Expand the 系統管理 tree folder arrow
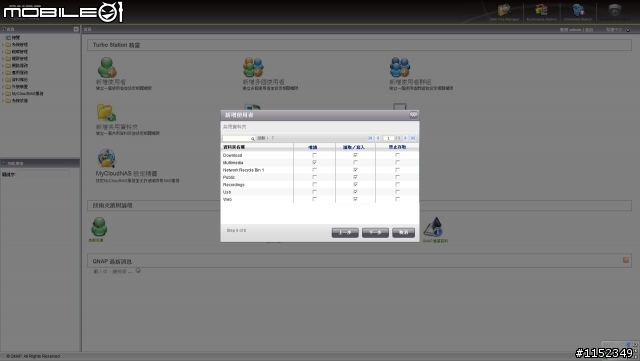Image resolution: width=640 pixels, height=361 pixels. pos(3,45)
